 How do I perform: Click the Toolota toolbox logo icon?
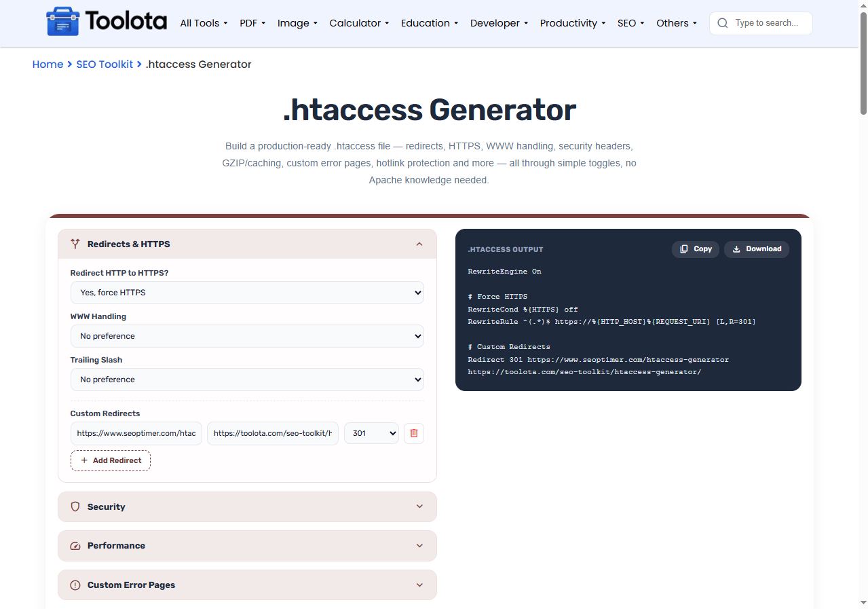pyautogui.click(x=62, y=22)
